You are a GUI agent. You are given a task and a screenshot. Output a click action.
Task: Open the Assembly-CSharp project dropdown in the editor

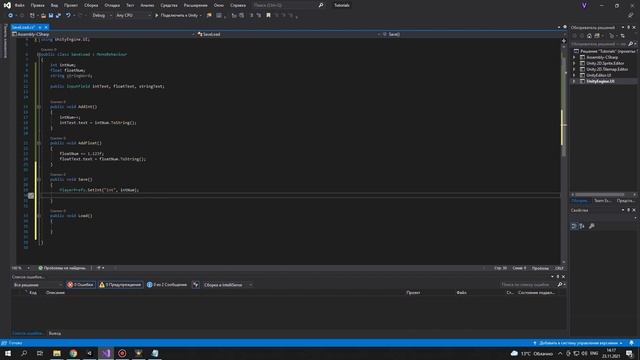pos(104,34)
